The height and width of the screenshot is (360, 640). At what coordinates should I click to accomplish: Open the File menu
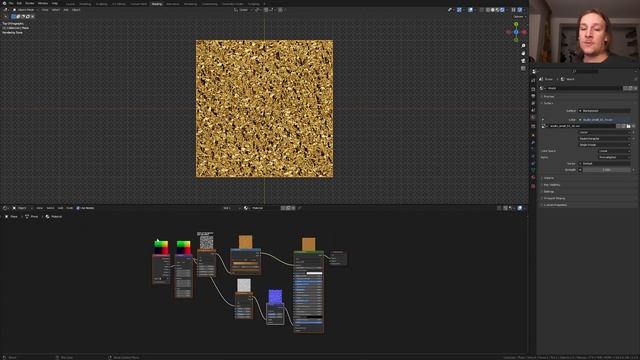[x=11, y=3]
